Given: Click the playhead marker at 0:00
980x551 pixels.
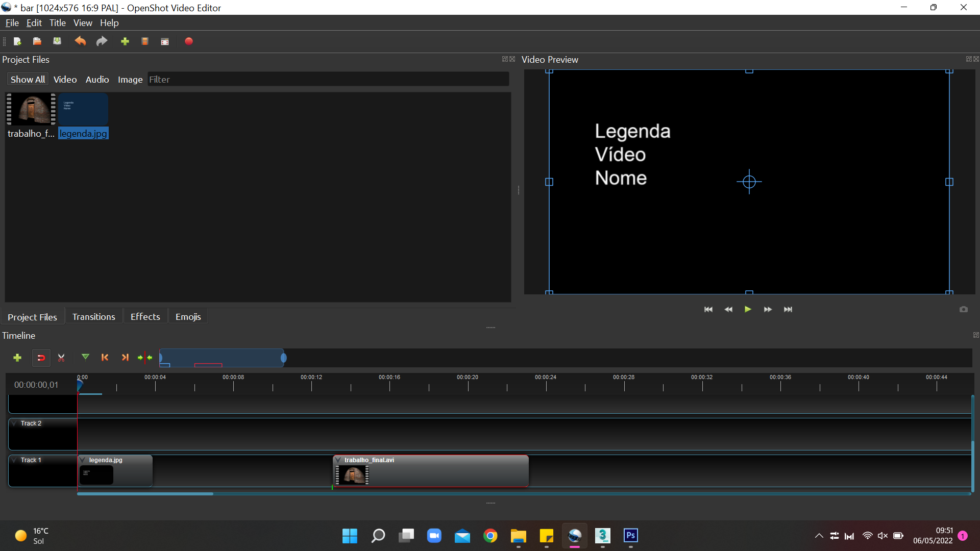Looking at the screenshot, I should click(x=80, y=386).
